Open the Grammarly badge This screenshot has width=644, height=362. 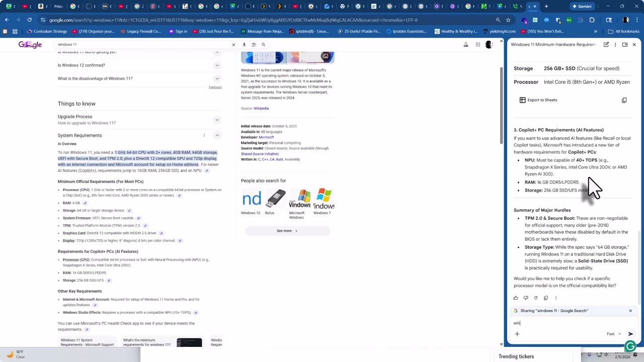630,346
